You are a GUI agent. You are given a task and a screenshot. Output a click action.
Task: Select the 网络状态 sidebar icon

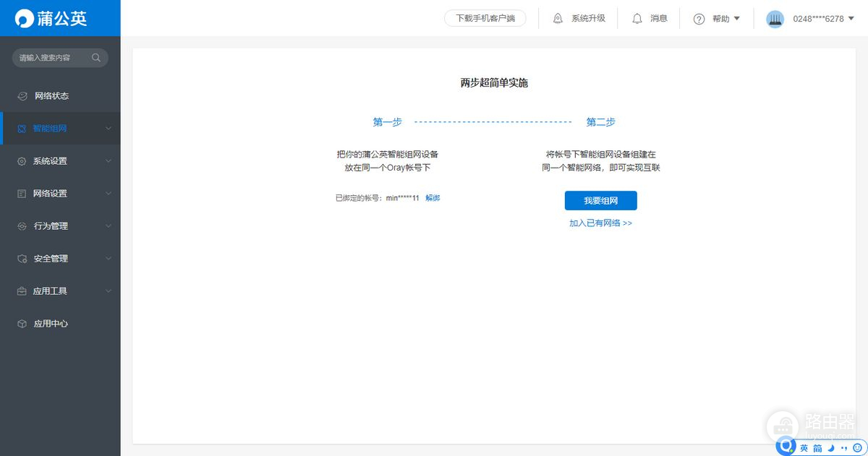tap(22, 95)
